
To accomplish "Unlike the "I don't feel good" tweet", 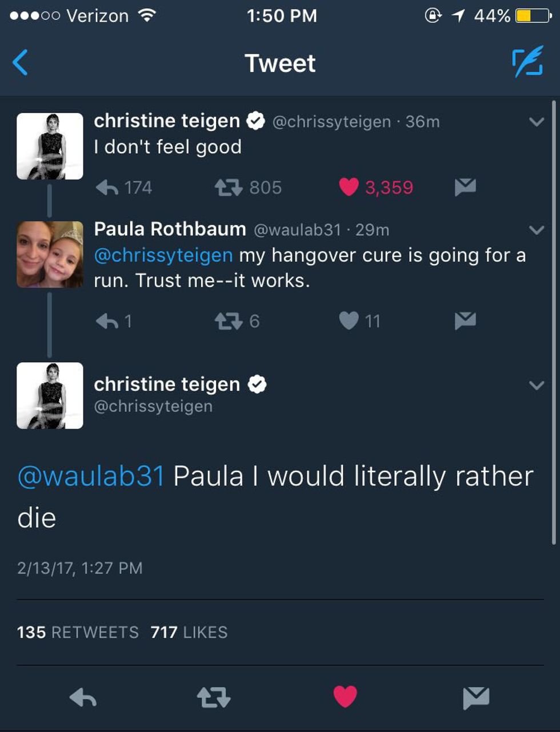I will point(349,187).
